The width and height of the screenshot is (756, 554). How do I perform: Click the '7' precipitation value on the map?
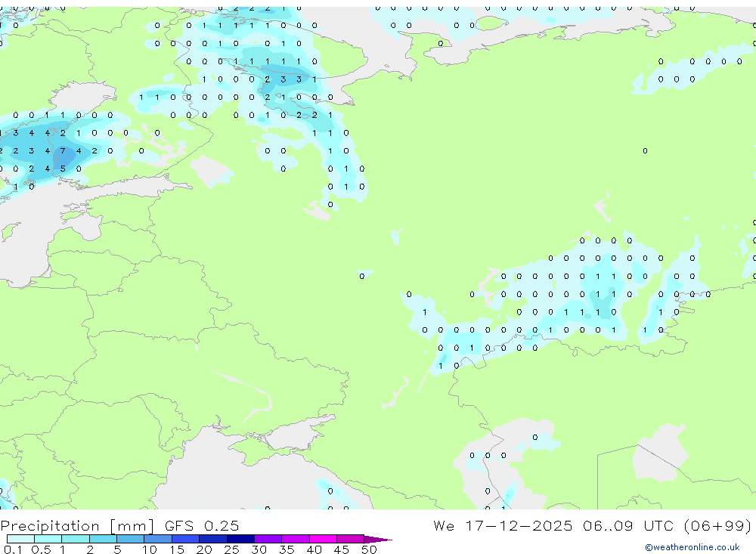click(x=63, y=151)
